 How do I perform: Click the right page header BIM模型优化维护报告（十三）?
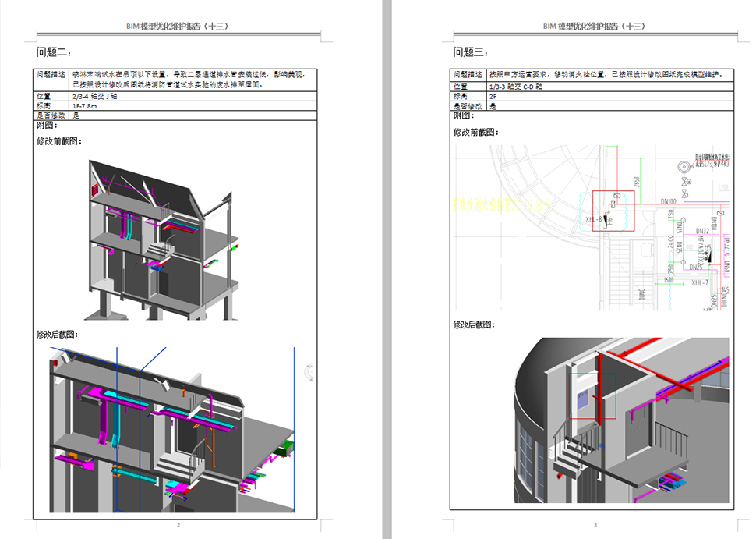point(594,26)
